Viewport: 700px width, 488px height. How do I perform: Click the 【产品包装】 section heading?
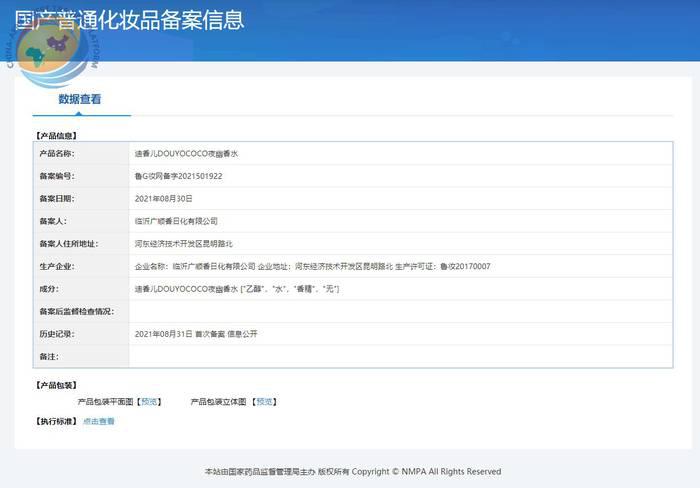point(56,385)
